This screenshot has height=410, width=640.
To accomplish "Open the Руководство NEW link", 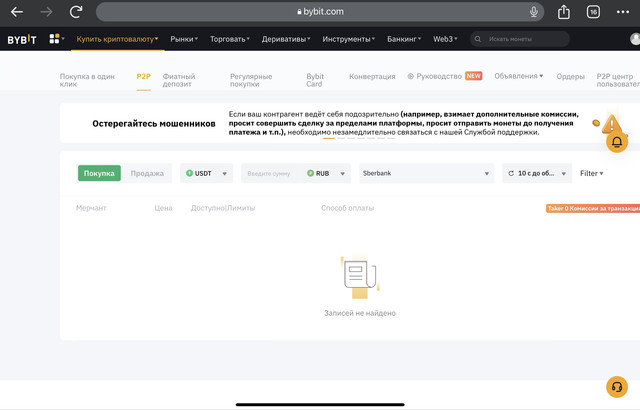I will (x=445, y=76).
